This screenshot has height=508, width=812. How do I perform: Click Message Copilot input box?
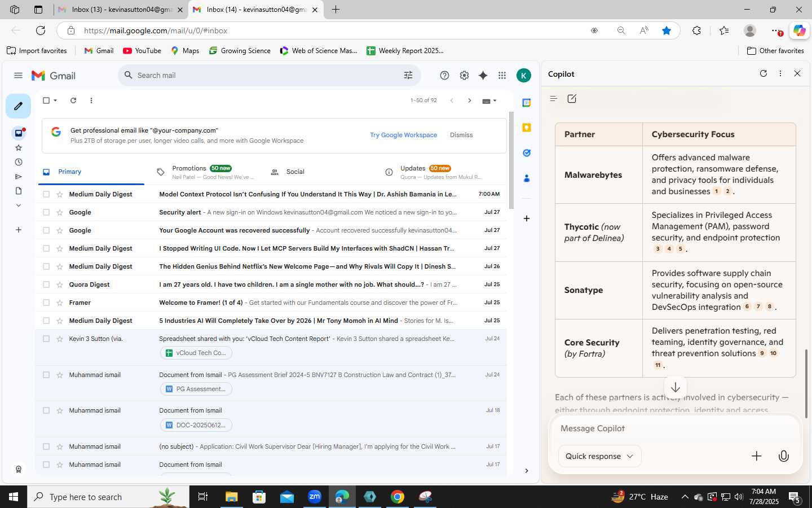coord(675,428)
